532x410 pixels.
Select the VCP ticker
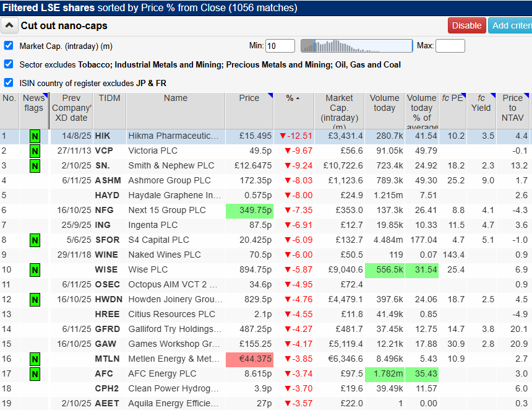pos(104,151)
